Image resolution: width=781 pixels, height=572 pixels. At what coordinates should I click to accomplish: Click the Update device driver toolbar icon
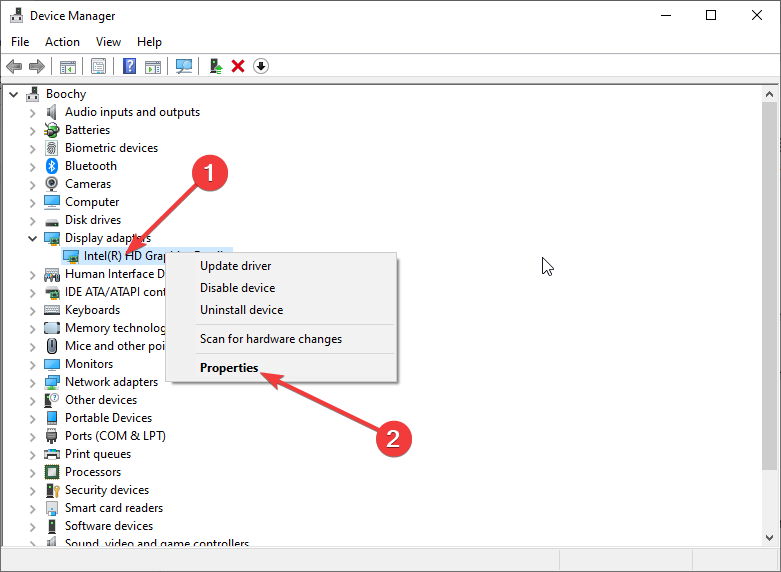[215, 66]
